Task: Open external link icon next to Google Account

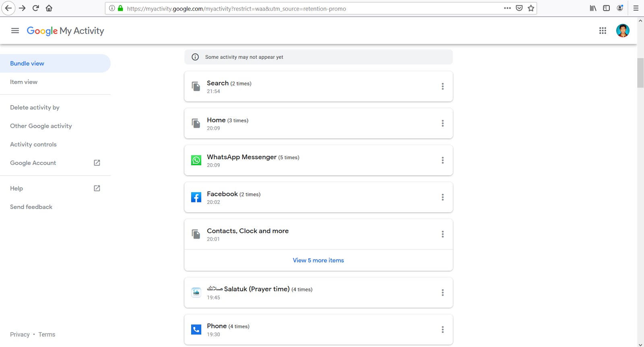Action: tap(97, 163)
